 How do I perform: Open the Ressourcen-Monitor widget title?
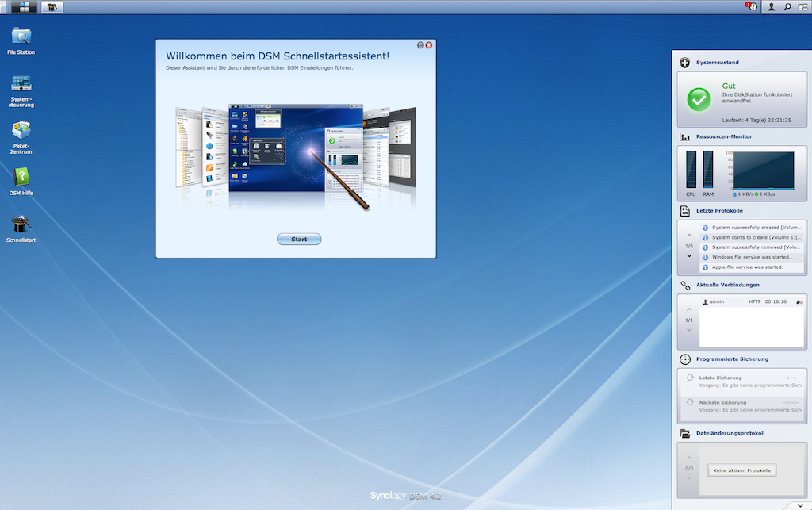[x=724, y=136]
